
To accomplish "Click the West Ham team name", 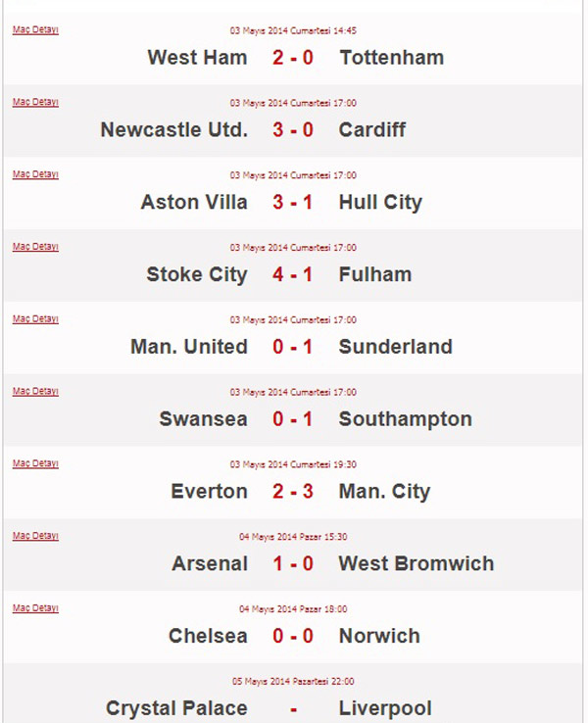I will tap(197, 58).
